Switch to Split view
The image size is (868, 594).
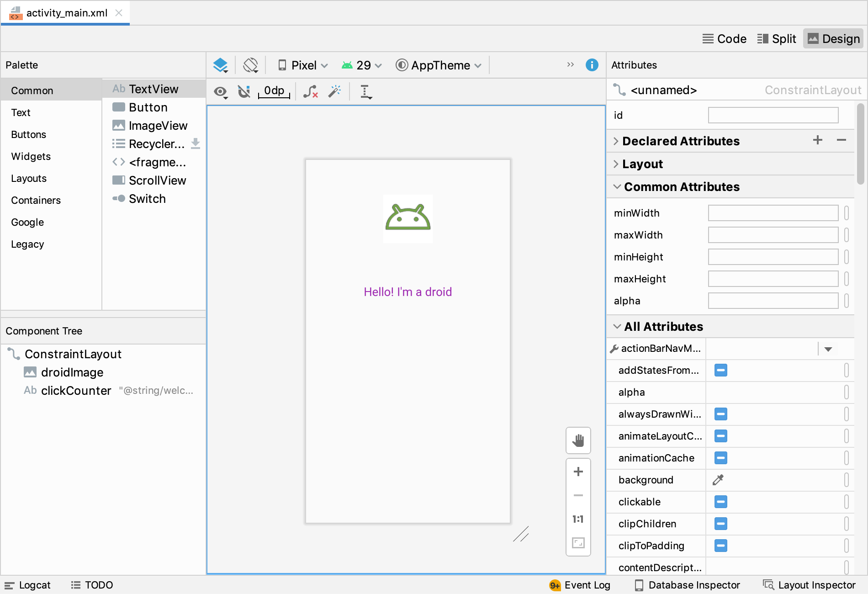click(x=777, y=39)
